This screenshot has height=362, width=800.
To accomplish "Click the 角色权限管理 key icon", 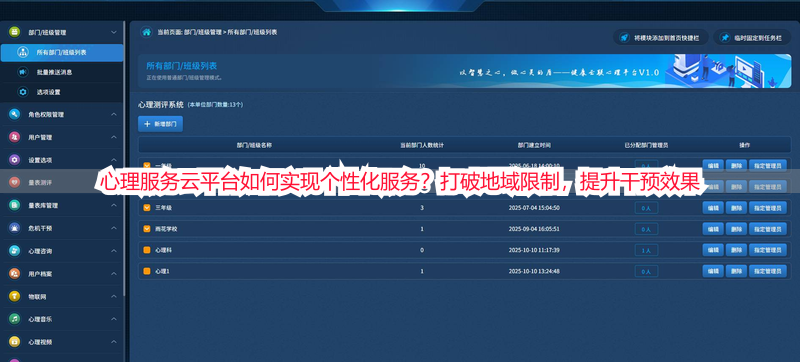I will tap(14, 115).
